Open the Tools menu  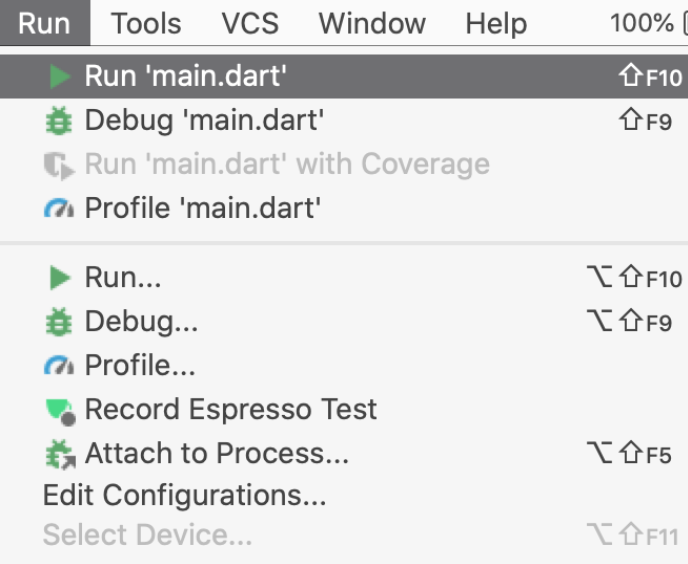147,23
